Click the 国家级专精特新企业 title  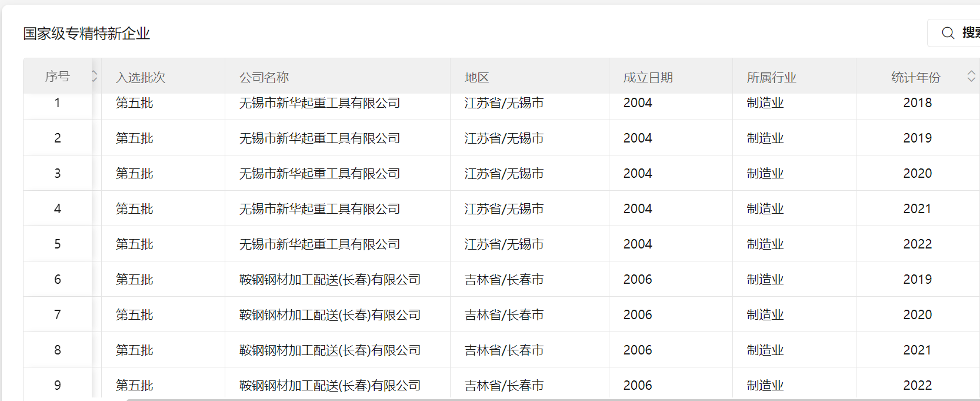[86, 34]
